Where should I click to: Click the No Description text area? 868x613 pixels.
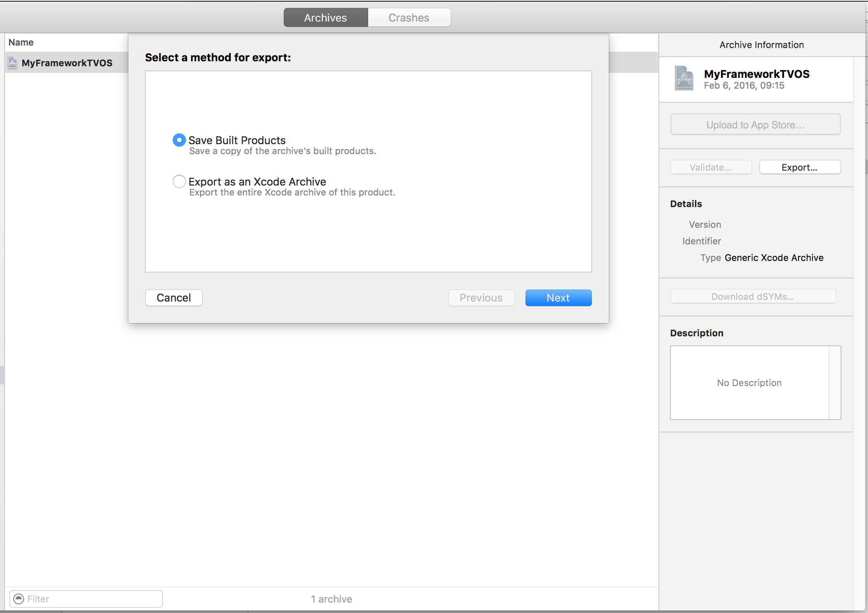click(750, 383)
